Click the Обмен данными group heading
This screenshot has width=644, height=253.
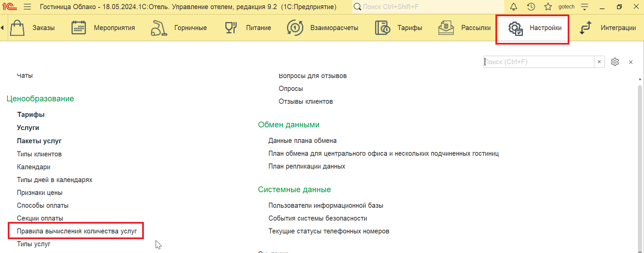click(x=289, y=125)
